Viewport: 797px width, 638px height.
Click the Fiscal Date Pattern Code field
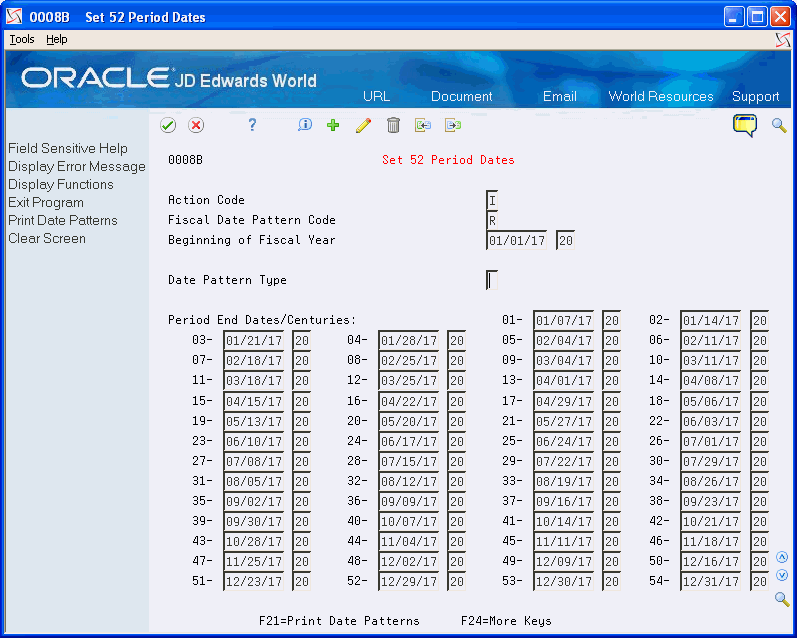tap(492, 221)
